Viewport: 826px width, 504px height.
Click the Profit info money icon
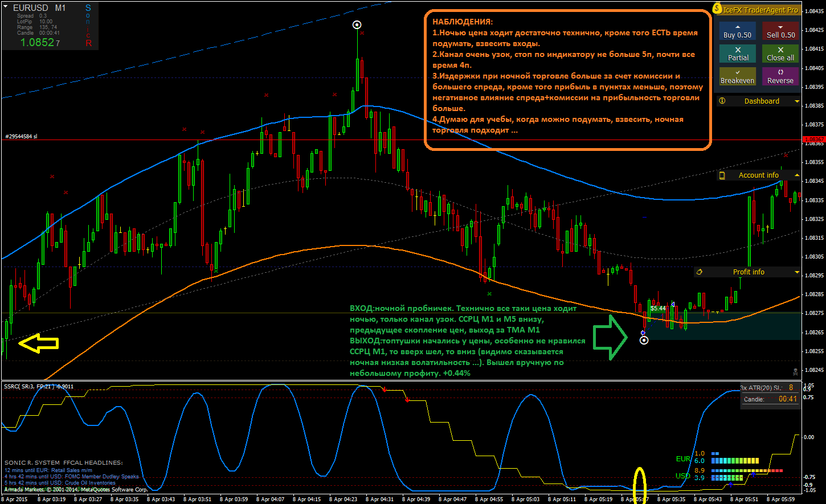click(699, 272)
